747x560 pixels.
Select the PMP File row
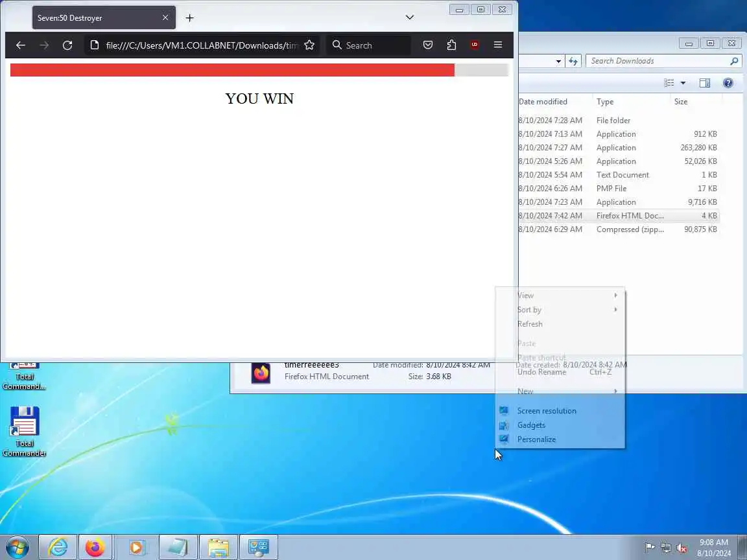tap(619, 189)
